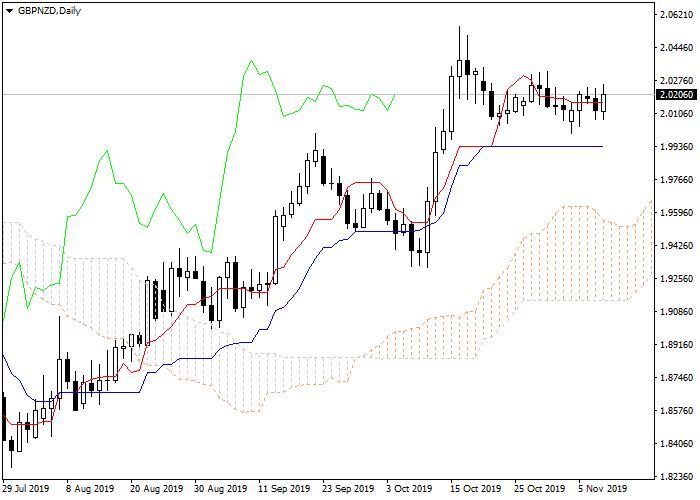Select the 1.84060 price axis label
Image resolution: width=700 pixels, height=500 pixels.
point(677,444)
